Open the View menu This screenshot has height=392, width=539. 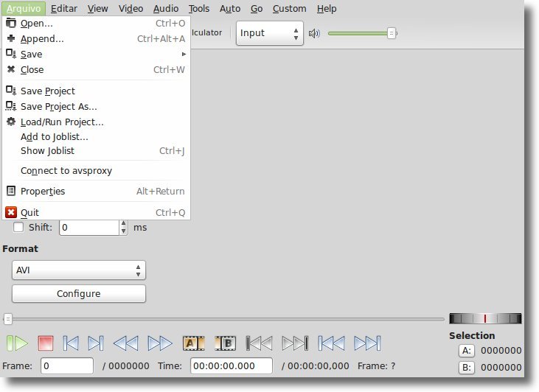pyautogui.click(x=97, y=8)
